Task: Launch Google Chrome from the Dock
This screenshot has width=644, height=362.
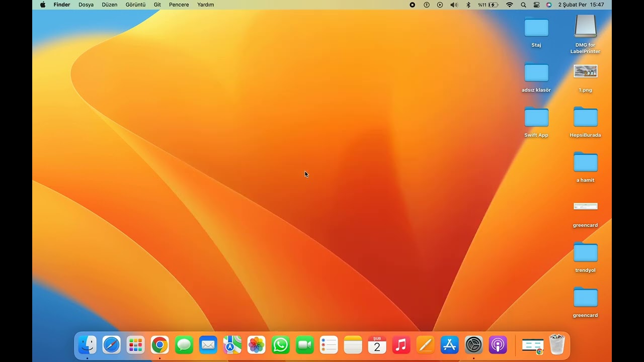Action: (159, 345)
